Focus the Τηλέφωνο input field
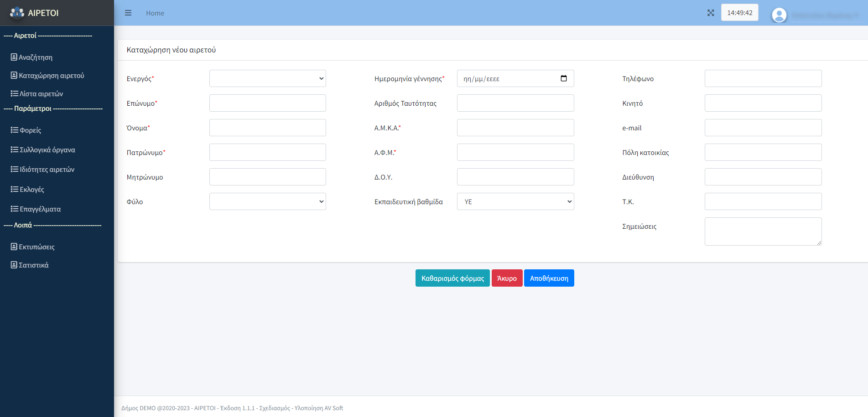 763,78
